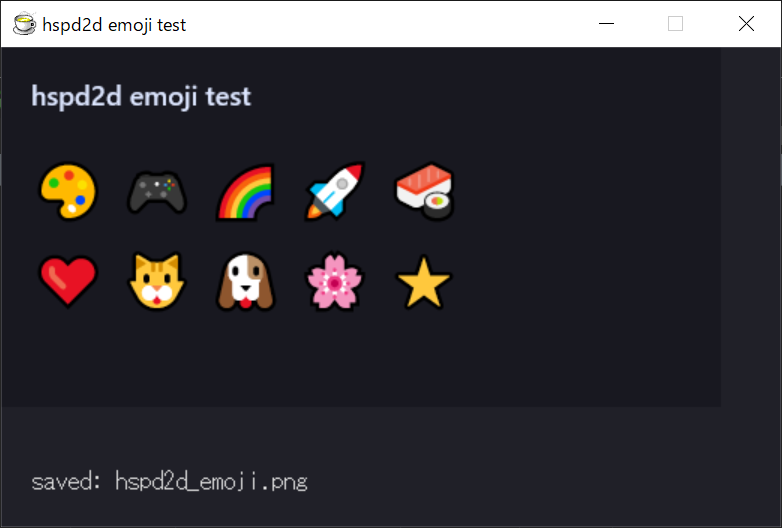Screen dimensions: 782x528
Task: Click the window title text in title bar
Action: tap(114, 25)
